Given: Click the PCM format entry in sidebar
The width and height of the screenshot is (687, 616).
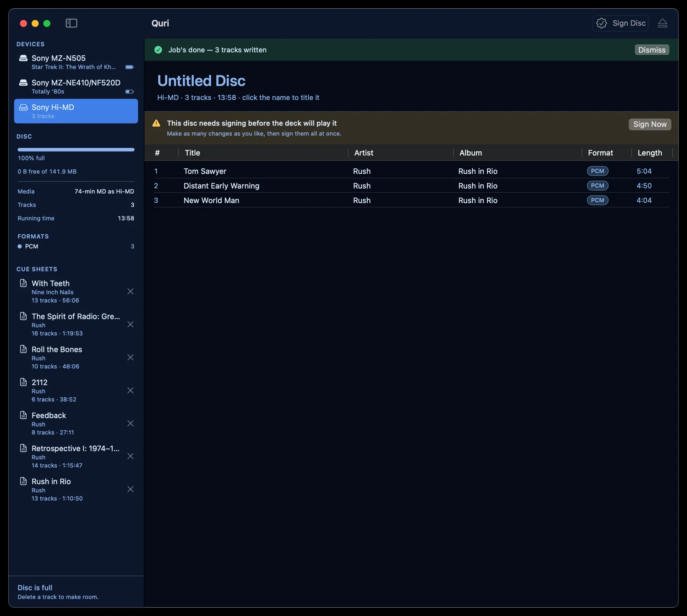Looking at the screenshot, I should [x=76, y=246].
